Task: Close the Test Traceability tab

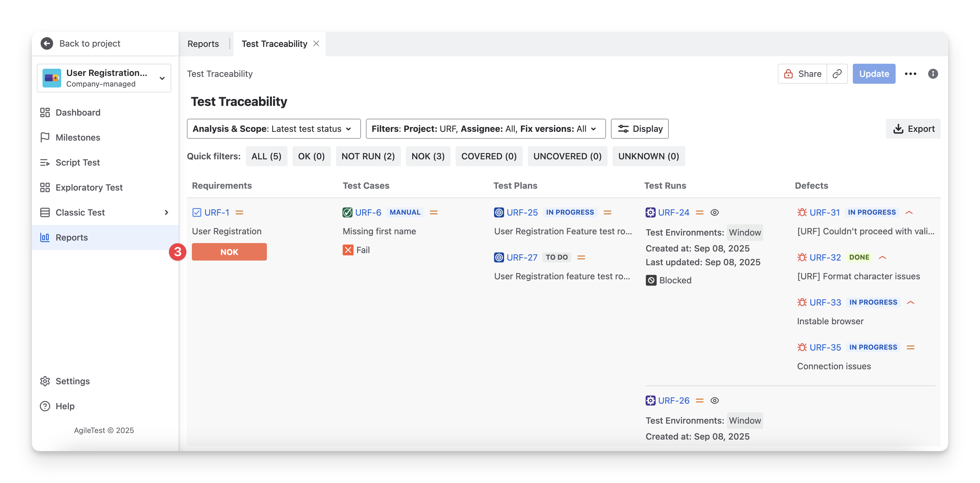Action: (x=316, y=44)
